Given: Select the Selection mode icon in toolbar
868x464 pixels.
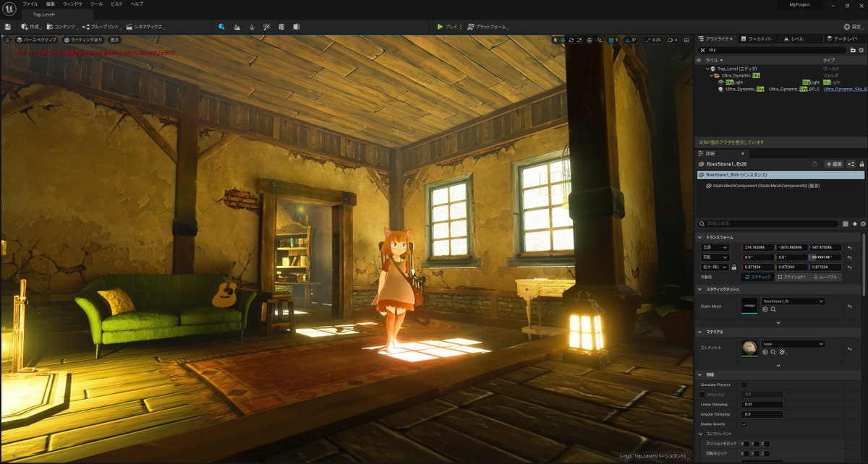Looking at the screenshot, I should (x=221, y=27).
